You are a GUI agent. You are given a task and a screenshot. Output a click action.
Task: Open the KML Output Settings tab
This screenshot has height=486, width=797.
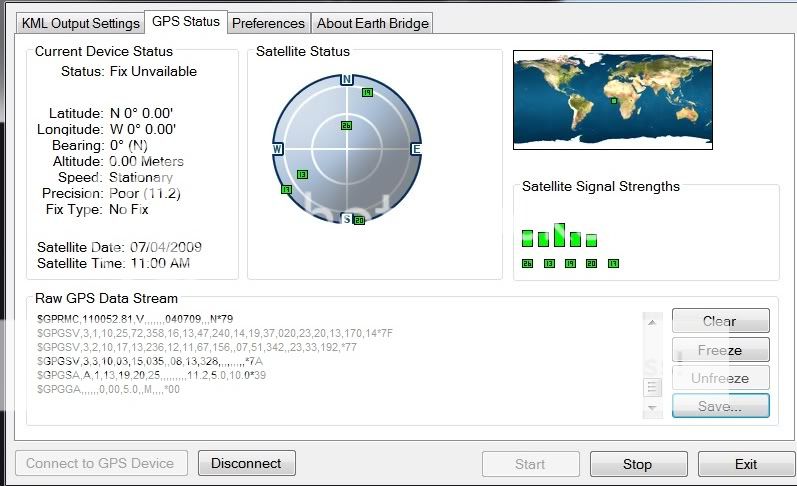tap(81, 23)
